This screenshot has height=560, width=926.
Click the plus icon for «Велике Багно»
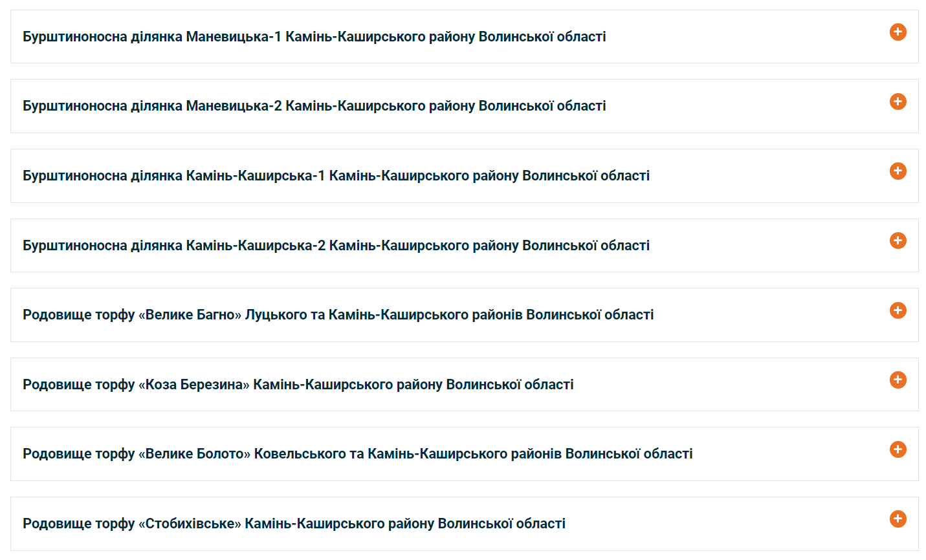pos(898,310)
